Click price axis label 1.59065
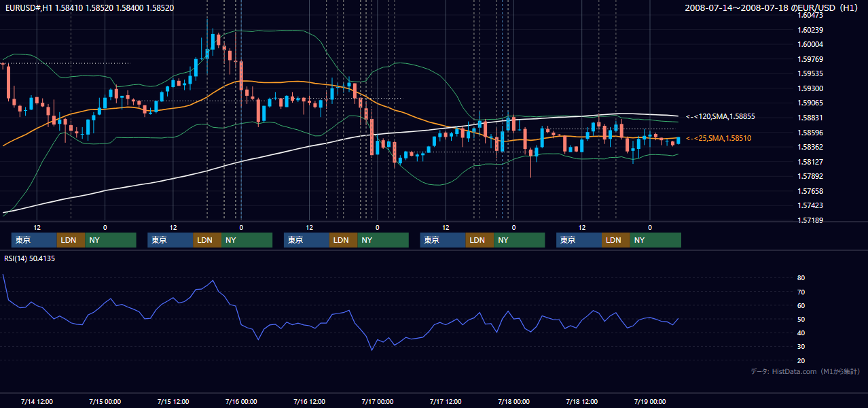868x408 pixels. pyautogui.click(x=810, y=103)
